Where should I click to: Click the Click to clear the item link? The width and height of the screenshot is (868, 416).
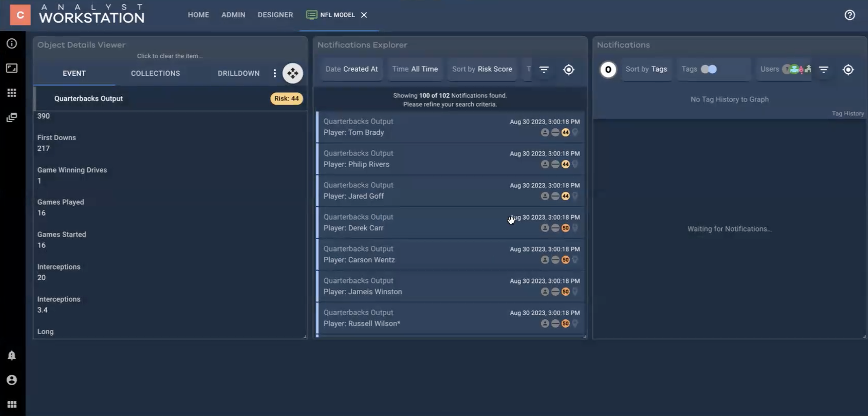tap(169, 56)
